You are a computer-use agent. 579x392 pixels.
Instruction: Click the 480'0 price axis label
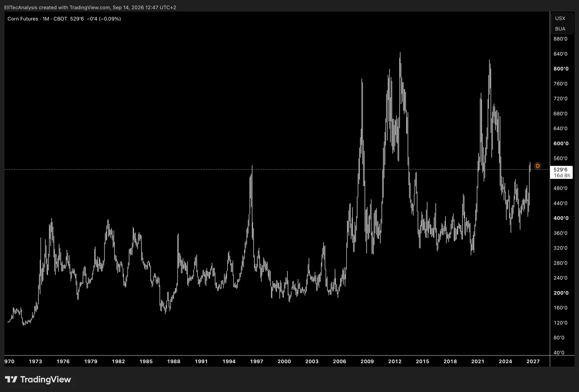[x=561, y=188]
